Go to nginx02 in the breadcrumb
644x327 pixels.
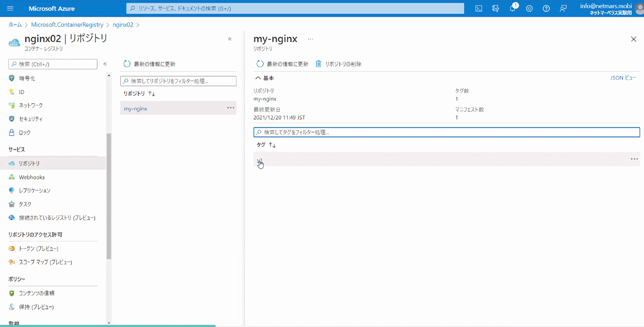pos(123,25)
